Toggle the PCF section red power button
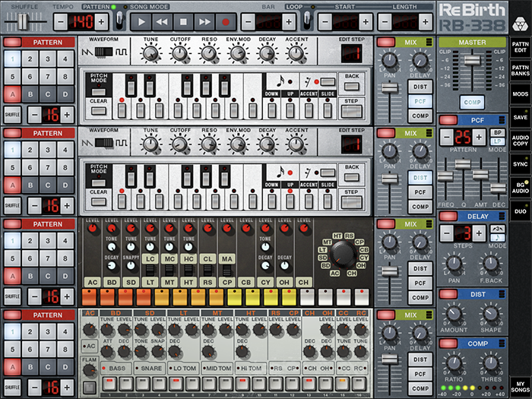The width and height of the screenshot is (532, 399). tap(448, 120)
